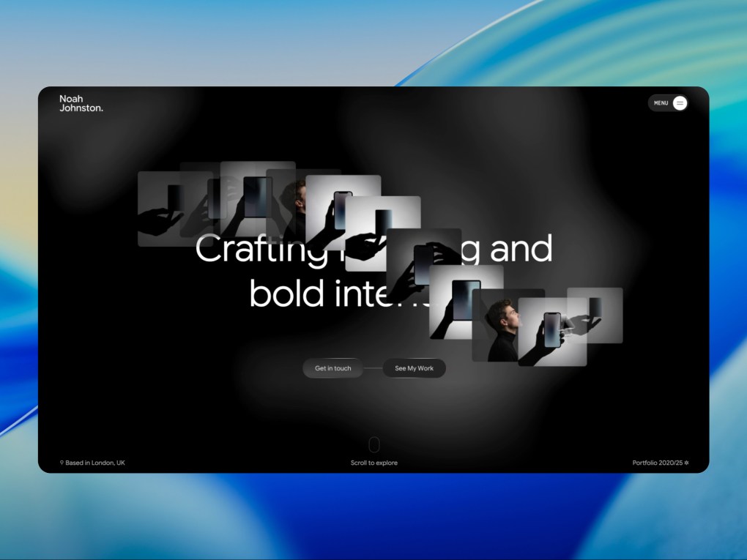Image resolution: width=747 pixels, height=560 pixels.
Task: Click the Noah Johnston logo
Action: click(81, 103)
